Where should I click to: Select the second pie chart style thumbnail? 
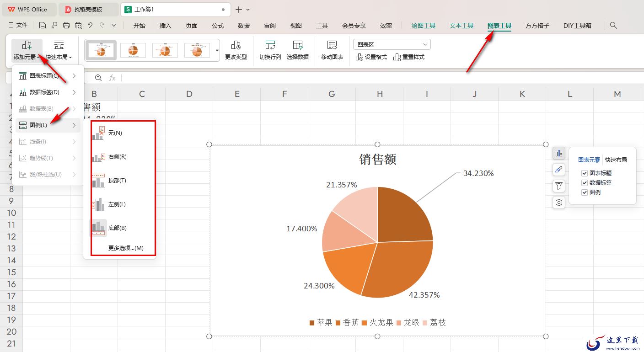[x=133, y=50]
